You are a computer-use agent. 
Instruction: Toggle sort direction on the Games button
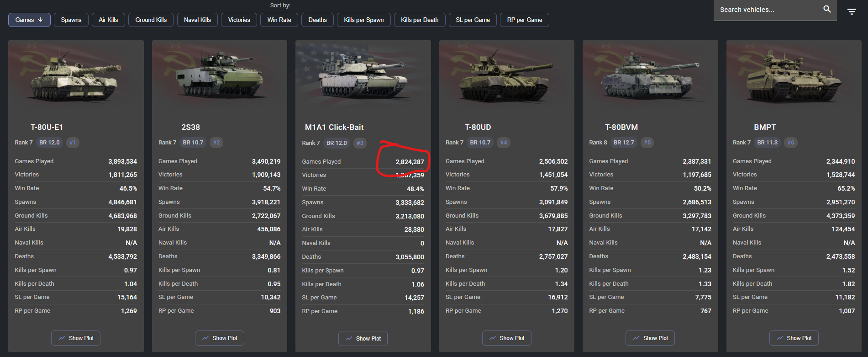click(x=29, y=20)
